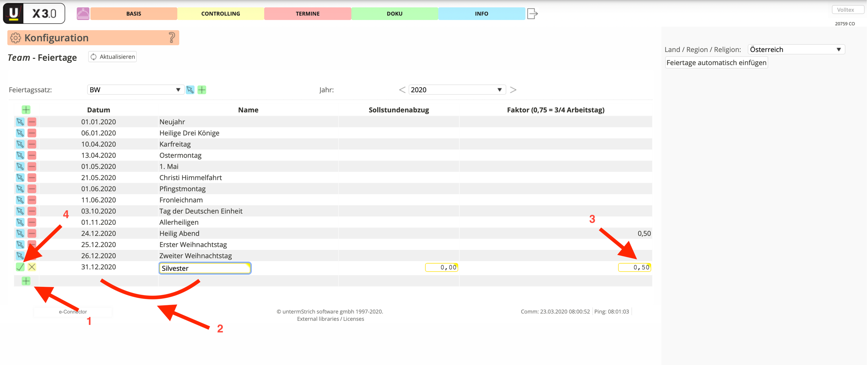Open the Feiertagssatz dropdown showing BW
The height and width of the screenshot is (365, 868).
pyautogui.click(x=135, y=90)
